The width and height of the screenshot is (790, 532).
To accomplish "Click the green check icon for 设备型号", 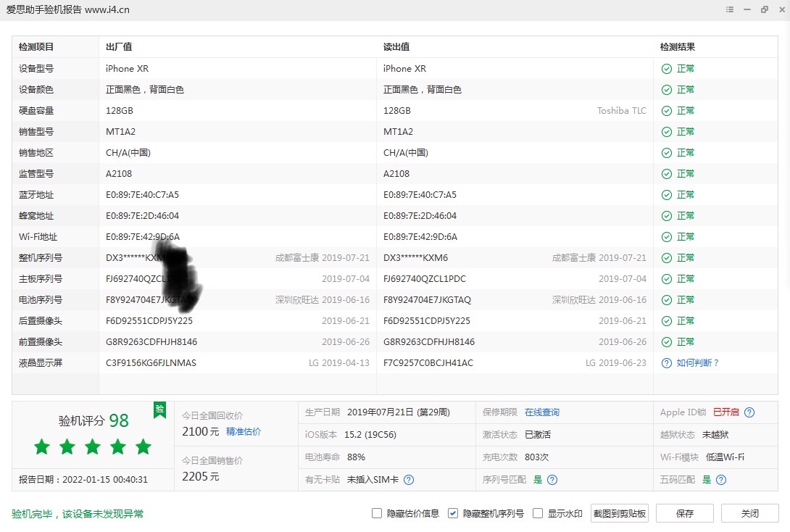I will [x=667, y=69].
